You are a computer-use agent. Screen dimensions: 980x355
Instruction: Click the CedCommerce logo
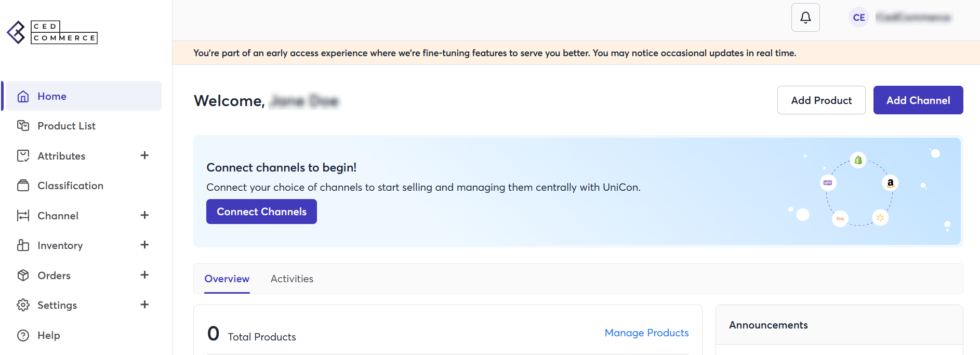tap(52, 32)
